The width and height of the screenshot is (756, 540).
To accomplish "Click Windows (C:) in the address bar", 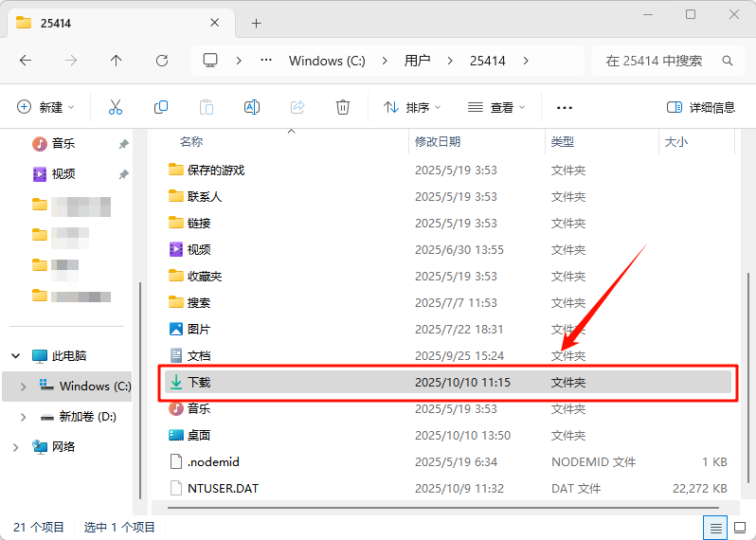I will pos(327,61).
